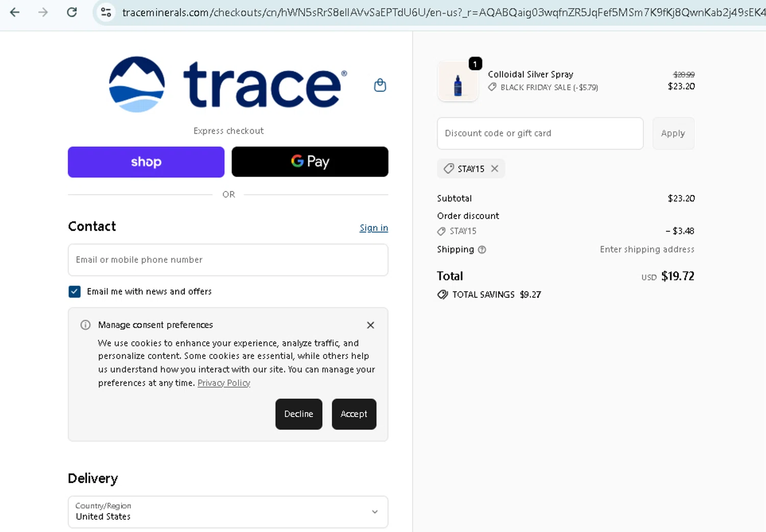The height and width of the screenshot is (532, 766).
Task: Open the Privacy Policy link
Action: coord(224,383)
